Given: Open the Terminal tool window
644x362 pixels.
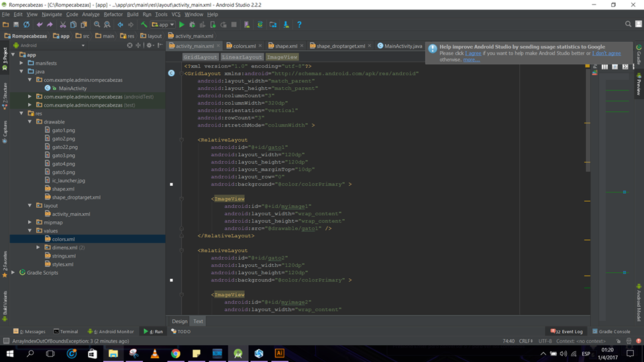Looking at the screenshot, I should (66, 332).
